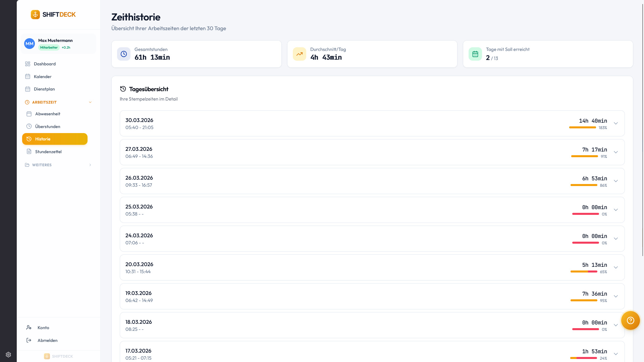This screenshot has width=644, height=362.
Task: Click the Gesamtstunden clock icon
Action: 124,54
